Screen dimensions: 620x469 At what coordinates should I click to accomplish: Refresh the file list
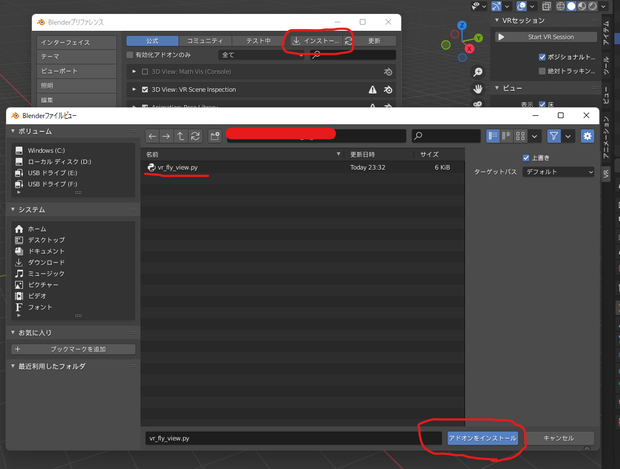195,136
